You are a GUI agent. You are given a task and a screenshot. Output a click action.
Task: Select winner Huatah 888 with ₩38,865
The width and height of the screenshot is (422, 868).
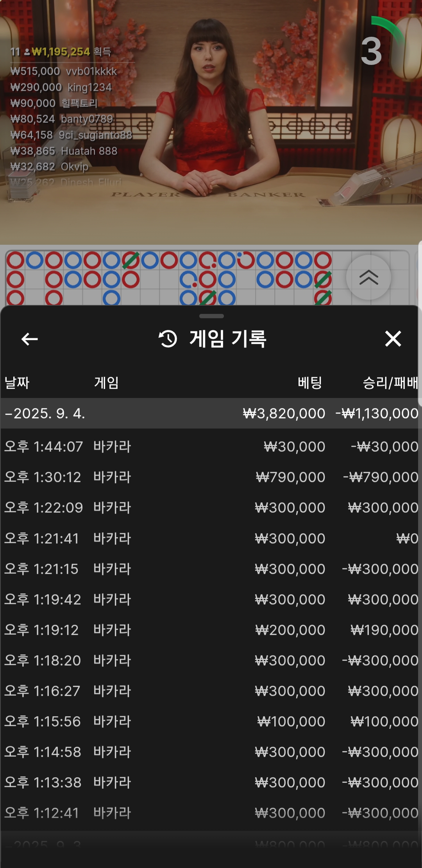[x=64, y=151]
